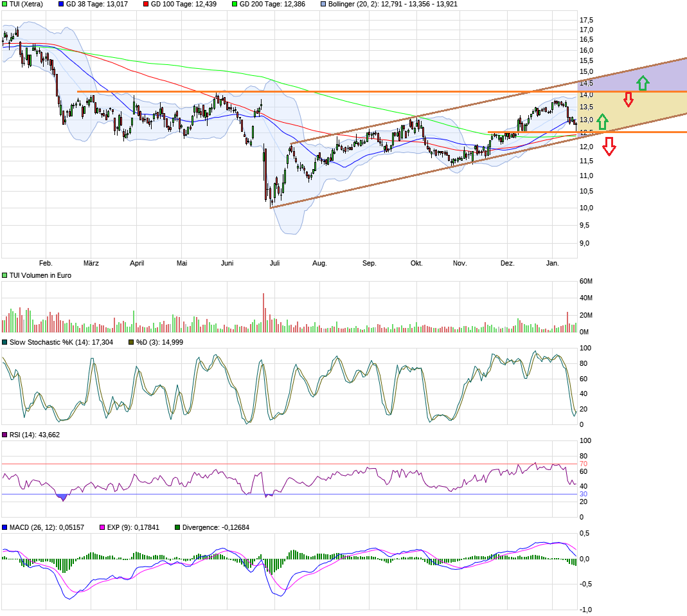The image size is (687, 616).
Task: Click the dark green Divergence legend square
Action: tap(177, 527)
